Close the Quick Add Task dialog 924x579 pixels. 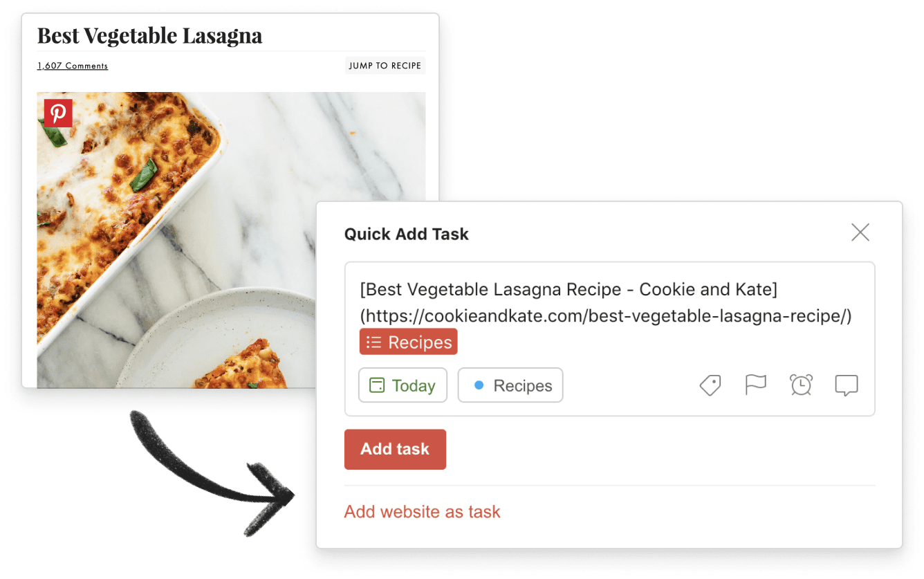coord(860,232)
